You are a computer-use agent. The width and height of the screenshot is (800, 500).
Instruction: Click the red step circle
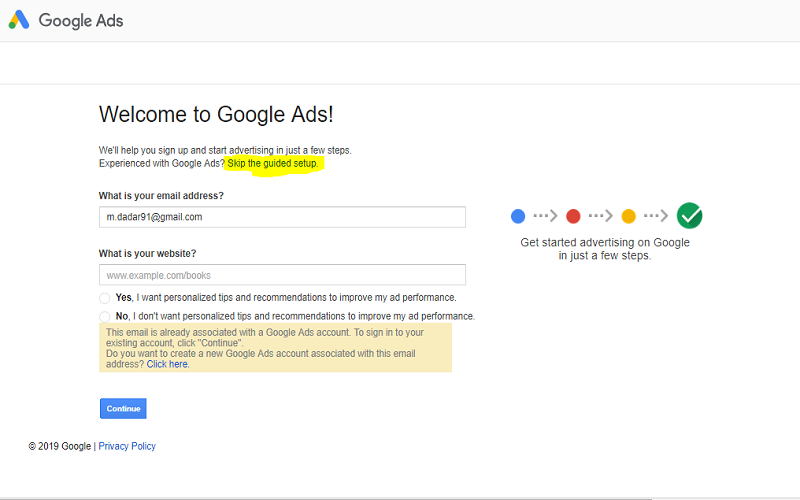point(573,216)
